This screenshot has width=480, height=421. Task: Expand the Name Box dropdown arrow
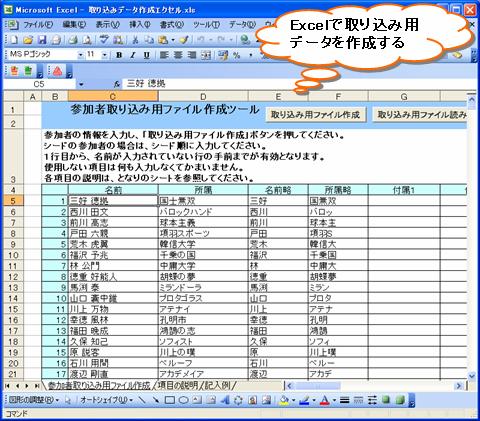(81, 85)
